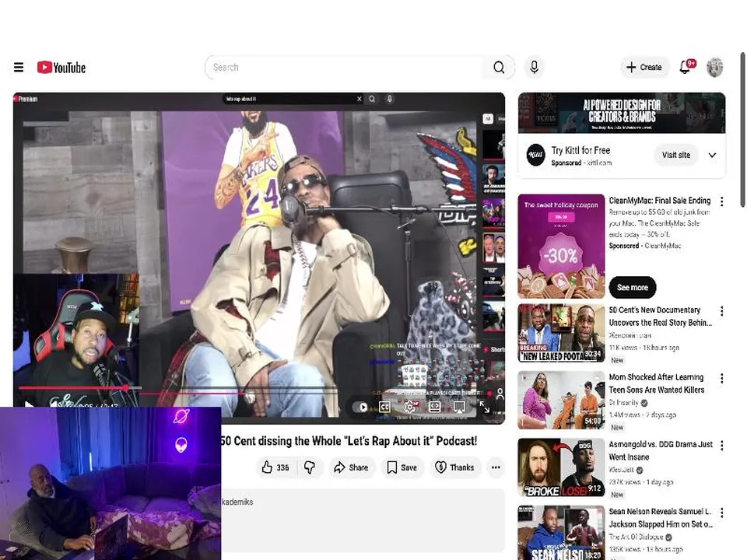Open CleanMyMac ad three-dot menu
Screen dimensions: 747x560
[x=722, y=201]
